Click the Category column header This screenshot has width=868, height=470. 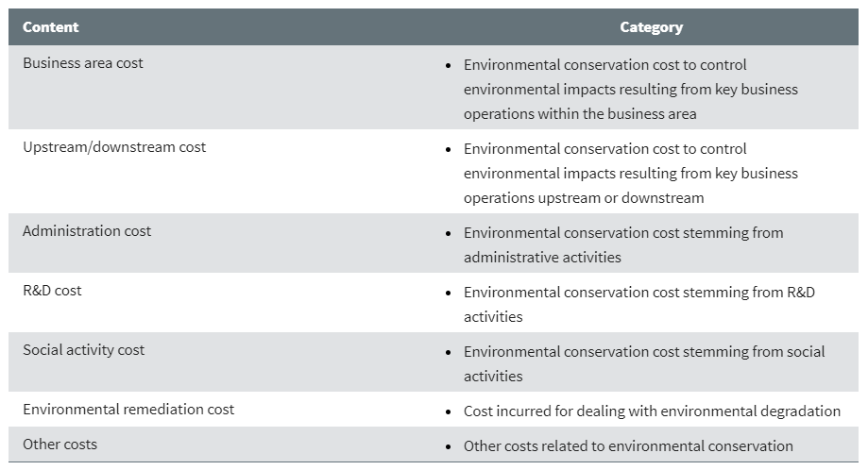click(x=651, y=27)
